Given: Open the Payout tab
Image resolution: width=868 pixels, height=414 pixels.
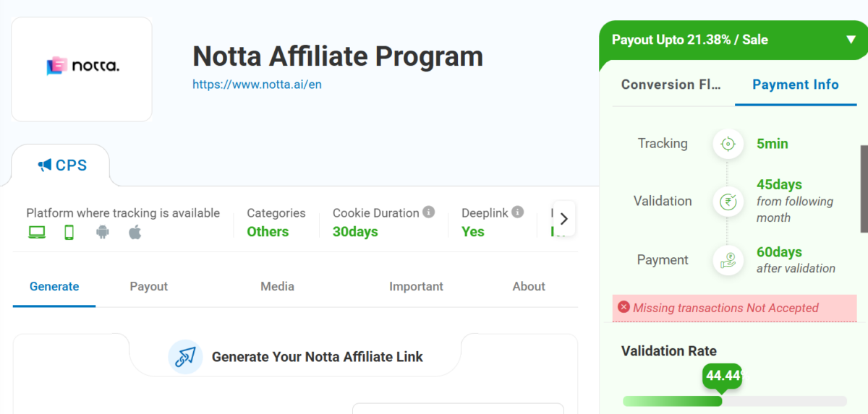Looking at the screenshot, I should pyautogui.click(x=148, y=287).
